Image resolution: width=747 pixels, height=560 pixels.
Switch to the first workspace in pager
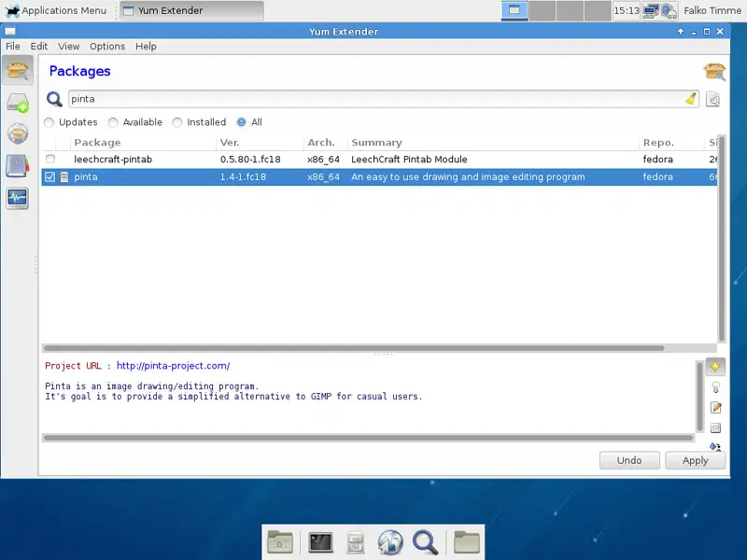pyautogui.click(x=514, y=10)
